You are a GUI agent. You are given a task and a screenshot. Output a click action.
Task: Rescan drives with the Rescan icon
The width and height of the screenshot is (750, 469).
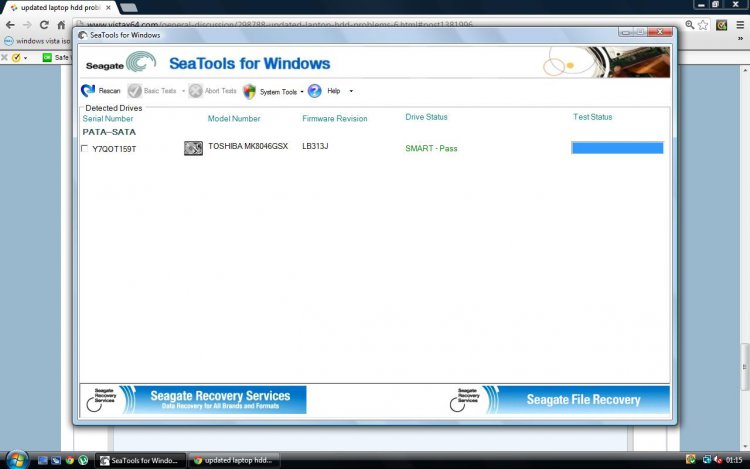[x=88, y=90]
